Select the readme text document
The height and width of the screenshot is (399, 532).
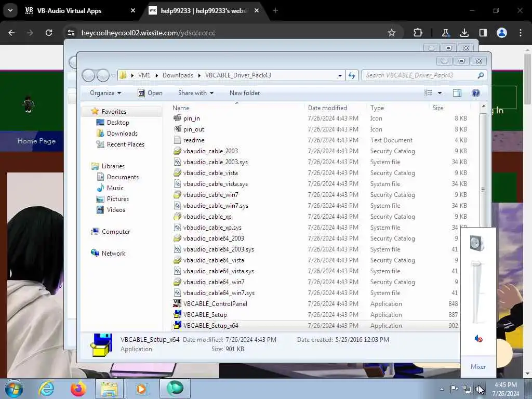tap(194, 140)
